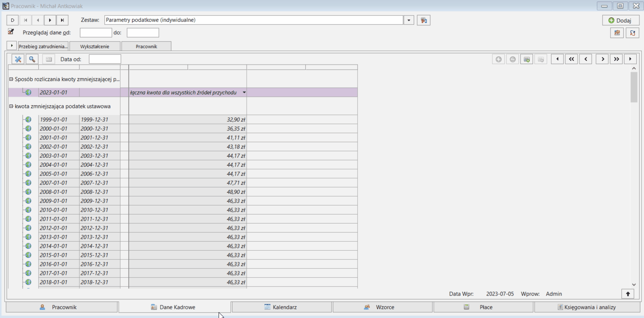
Task: Open the Zestaw dropdown arrow
Action: (x=409, y=20)
